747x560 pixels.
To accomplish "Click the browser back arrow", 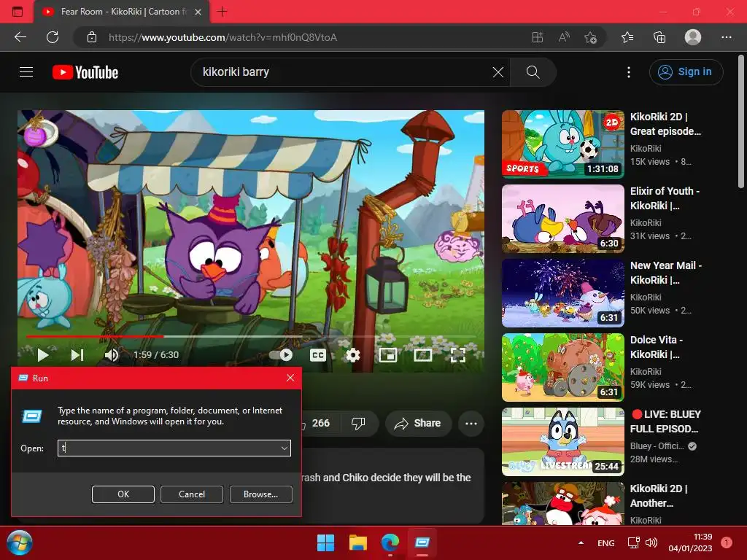I will point(20,37).
